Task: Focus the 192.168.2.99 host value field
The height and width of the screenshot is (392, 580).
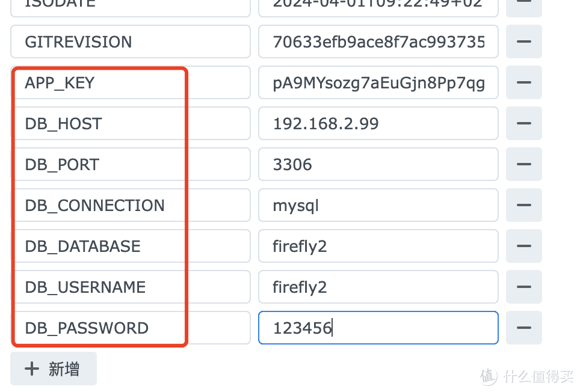Action: tap(378, 124)
